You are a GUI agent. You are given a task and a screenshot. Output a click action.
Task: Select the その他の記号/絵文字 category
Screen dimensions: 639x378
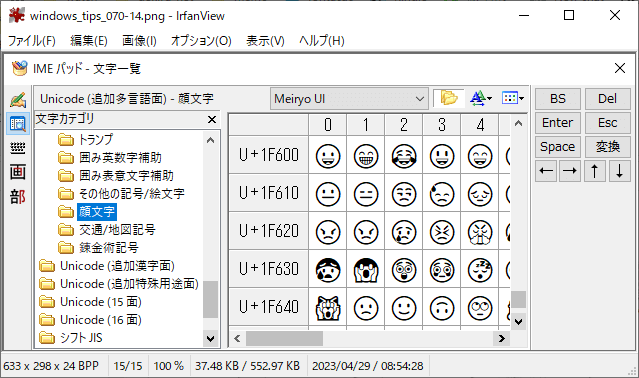121,193
